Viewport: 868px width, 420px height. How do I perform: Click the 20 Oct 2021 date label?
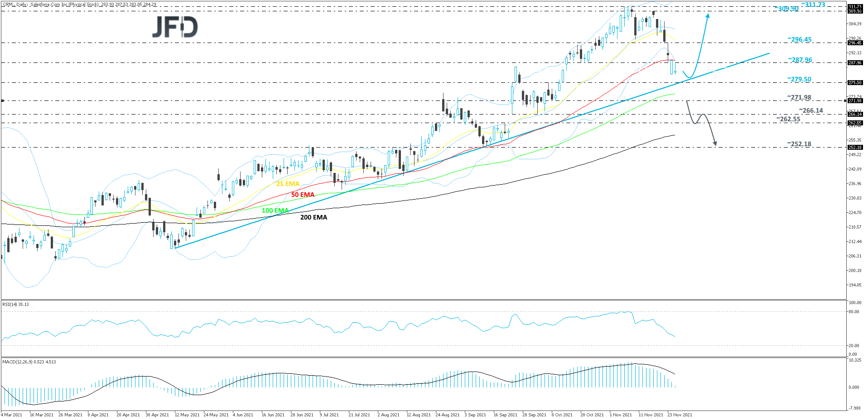tap(592, 415)
